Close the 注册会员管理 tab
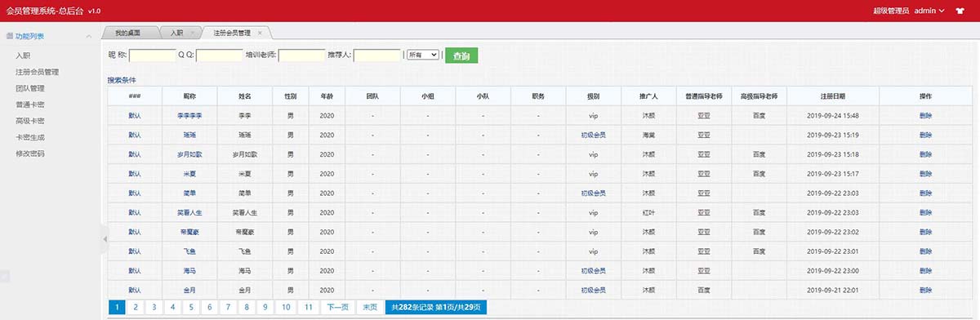The height and width of the screenshot is (320, 980). point(260,33)
